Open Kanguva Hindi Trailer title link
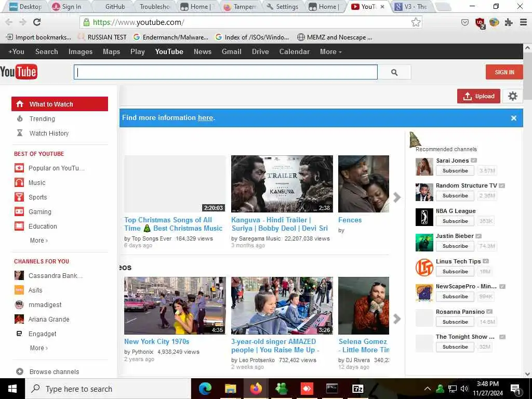Screen dimensions: 532x399 [280, 224]
